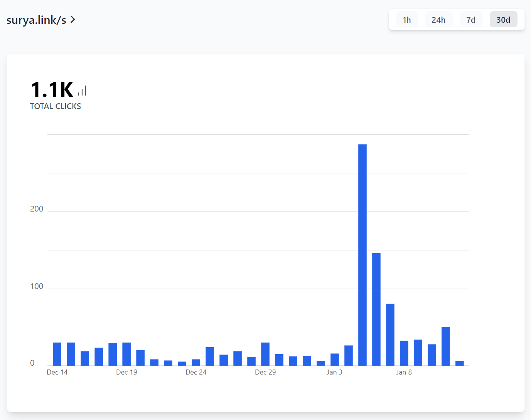
Task: Select the 30d time range button
Action: 503,20
